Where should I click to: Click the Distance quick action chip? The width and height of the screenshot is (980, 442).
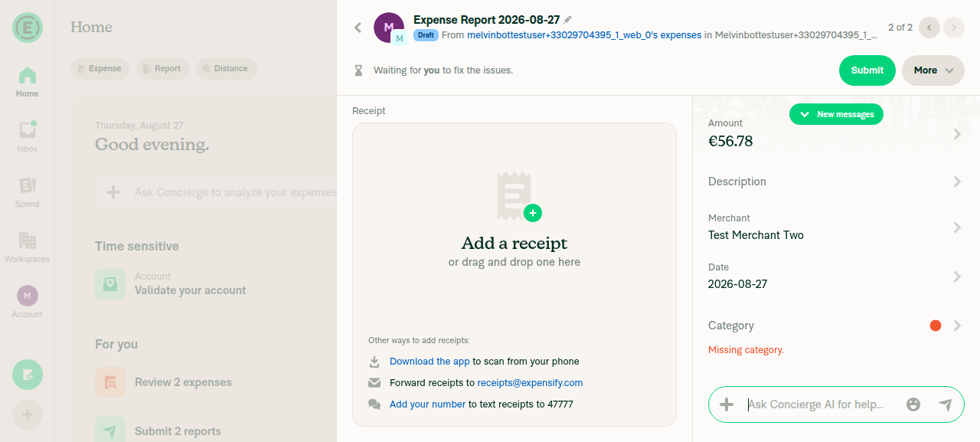pyautogui.click(x=226, y=69)
